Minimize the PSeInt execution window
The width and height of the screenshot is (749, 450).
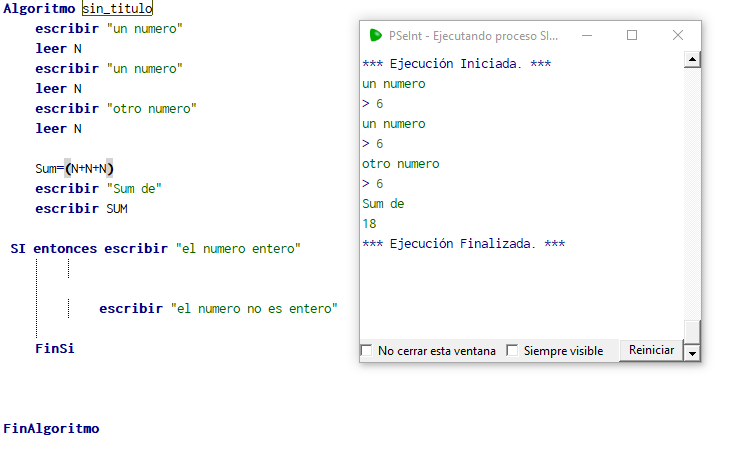(x=586, y=35)
